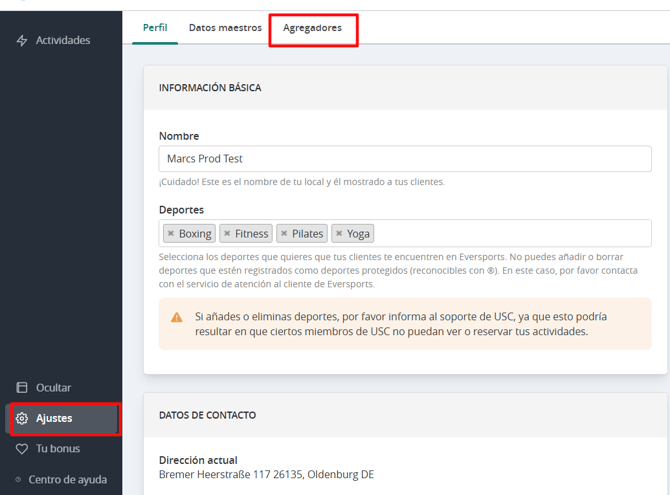Screen dimensions: 670x495
Task: Click the Nombre field label
Action: (179, 136)
